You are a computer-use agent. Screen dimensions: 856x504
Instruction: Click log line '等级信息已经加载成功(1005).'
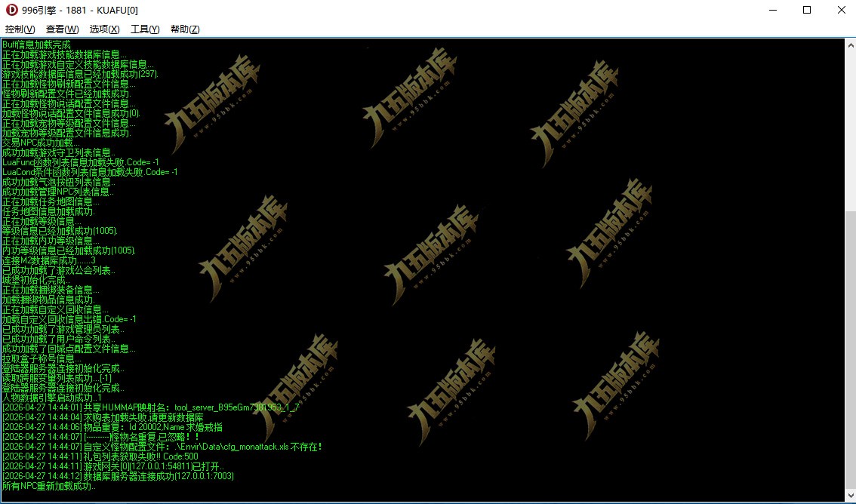coord(60,232)
